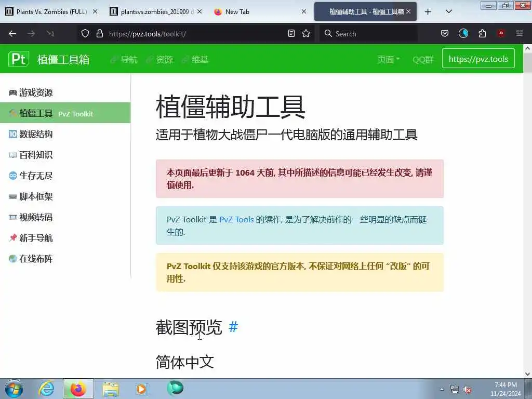Open 数据结构 in the sidebar
This screenshot has height=399, width=532.
[65, 134]
